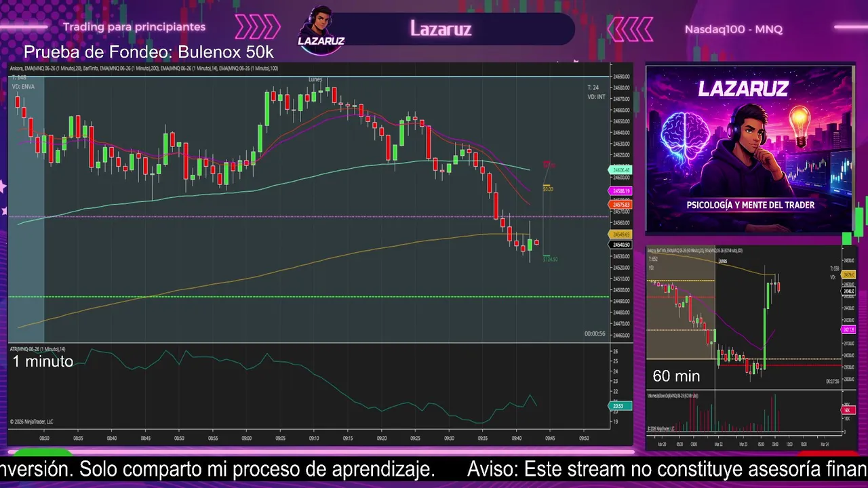Click the teal 20.53 ATR value marker
The height and width of the screenshot is (488, 868).
(622, 406)
